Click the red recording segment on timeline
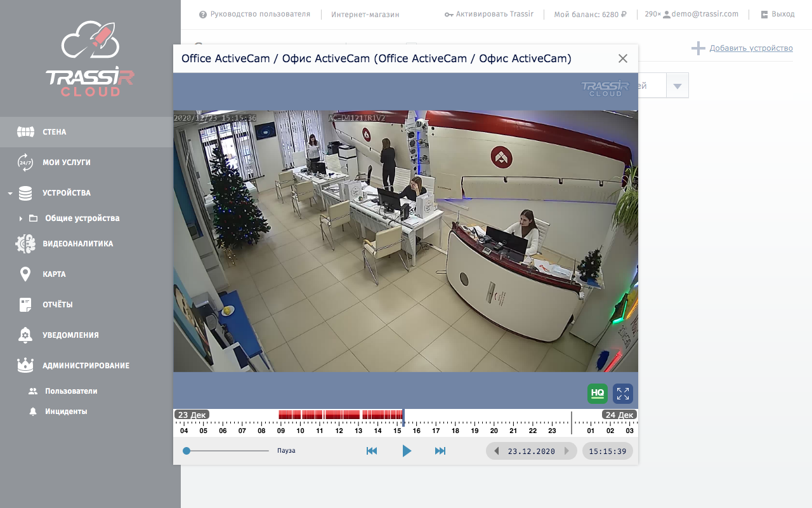 pyautogui.click(x=341, y=415)
